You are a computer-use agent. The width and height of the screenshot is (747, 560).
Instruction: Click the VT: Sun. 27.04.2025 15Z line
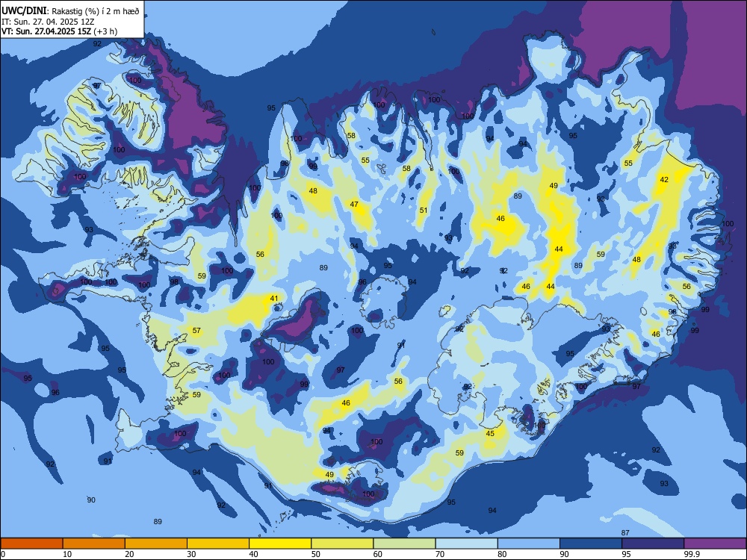[59, 31]
